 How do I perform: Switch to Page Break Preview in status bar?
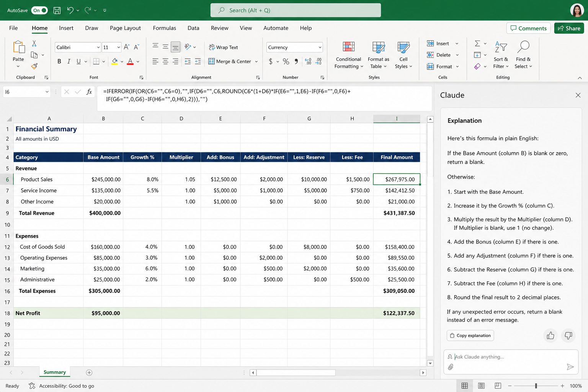[x=498, y=386]
